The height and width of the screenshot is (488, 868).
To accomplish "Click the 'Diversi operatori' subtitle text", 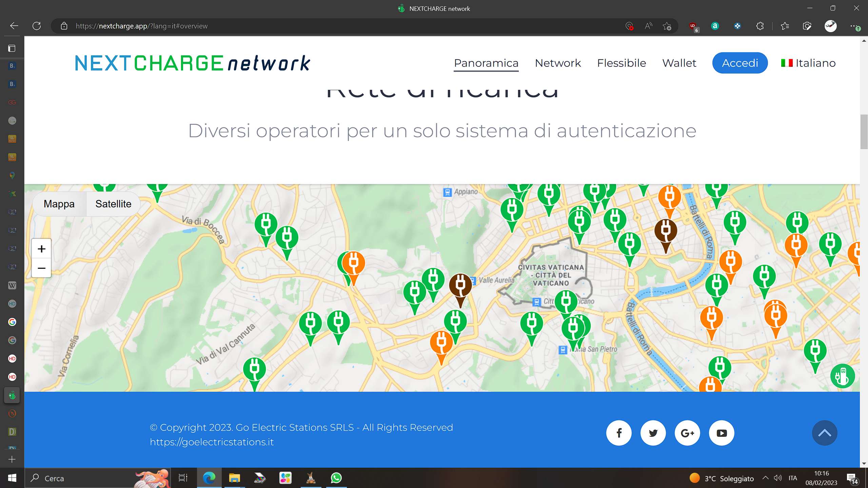I will point(442,131).
